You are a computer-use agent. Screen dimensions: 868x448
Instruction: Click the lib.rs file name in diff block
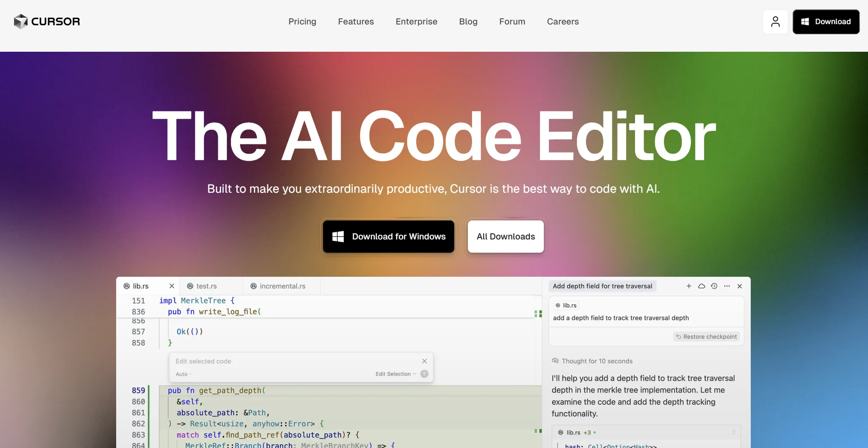pyautogui.click(x=573, y=433)
